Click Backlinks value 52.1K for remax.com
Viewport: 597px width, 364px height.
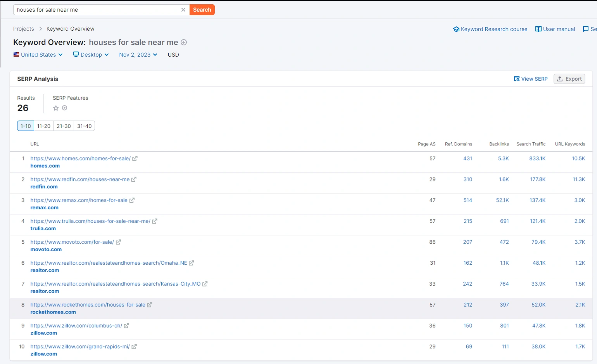coord(502,200)
